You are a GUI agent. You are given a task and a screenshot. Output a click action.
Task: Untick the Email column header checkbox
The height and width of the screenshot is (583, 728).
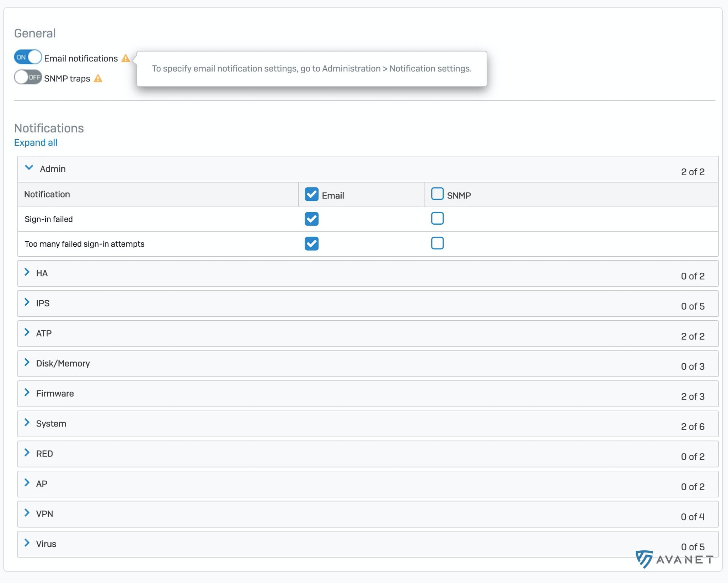click(311, 194)
